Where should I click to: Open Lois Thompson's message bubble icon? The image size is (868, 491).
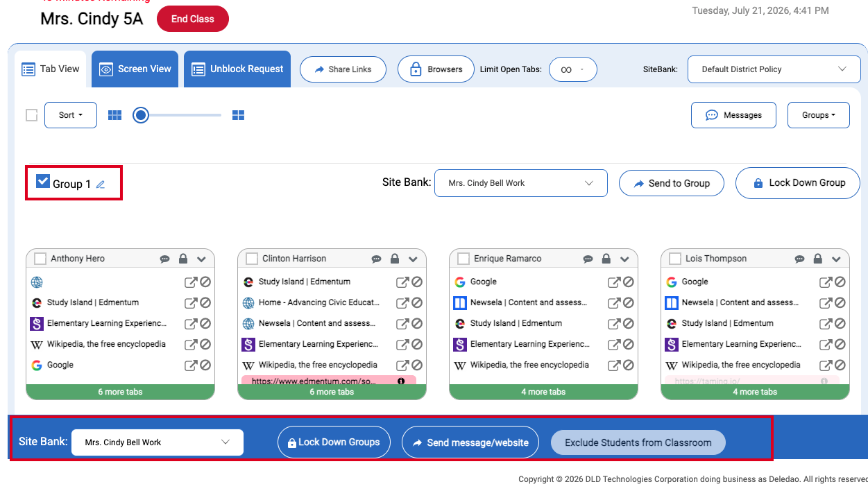coord(800,259)
